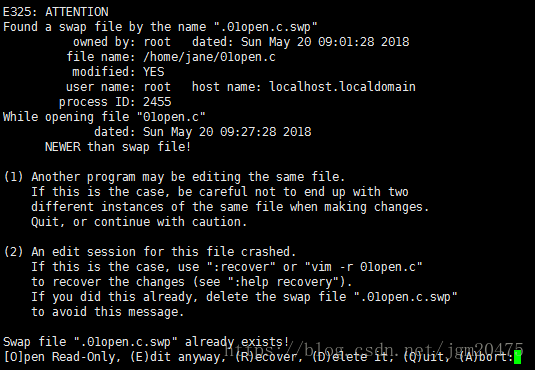Select the (D)elete it option

[353, 357]
